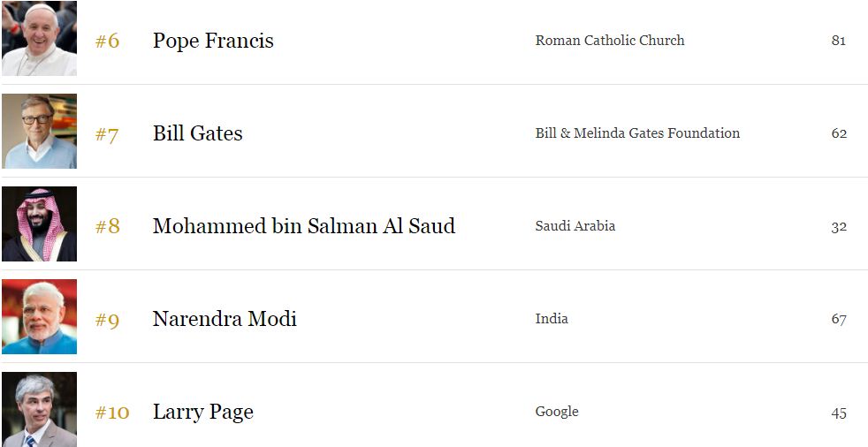Click the Google organization label
Screen dimensions: 868x447
click(x=557, y=412)
